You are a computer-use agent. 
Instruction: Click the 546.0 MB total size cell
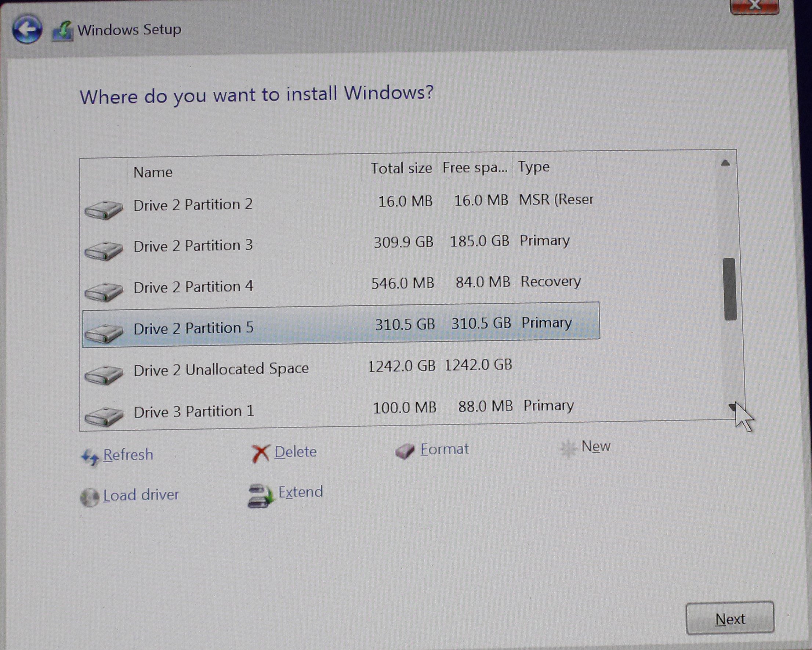403,284
